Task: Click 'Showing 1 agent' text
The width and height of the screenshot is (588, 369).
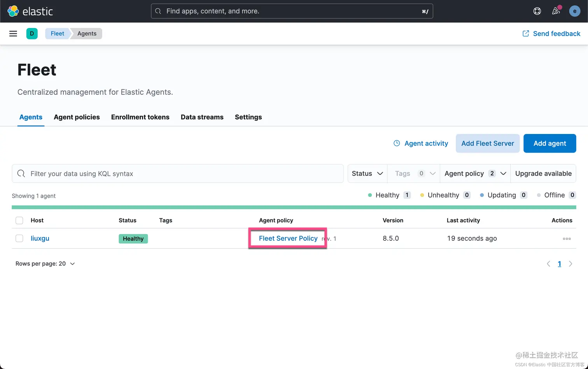Action: click(33, 196)
